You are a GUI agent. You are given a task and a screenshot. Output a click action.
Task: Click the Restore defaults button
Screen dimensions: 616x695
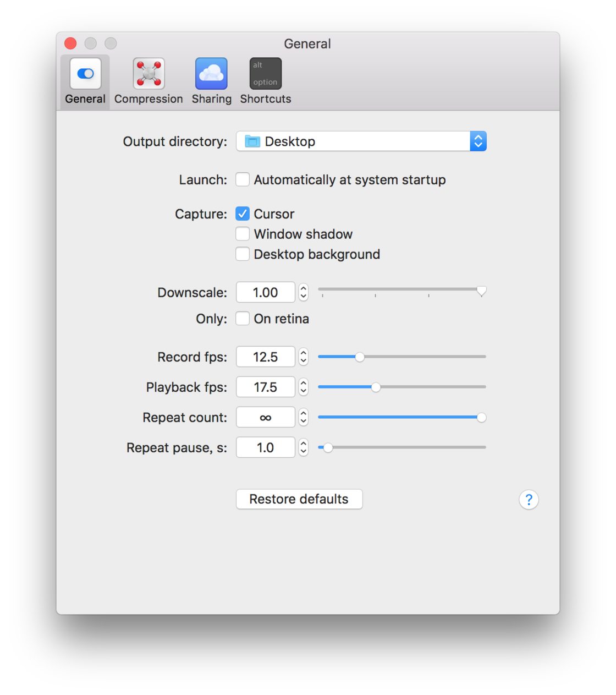click(x=299, y=499)
